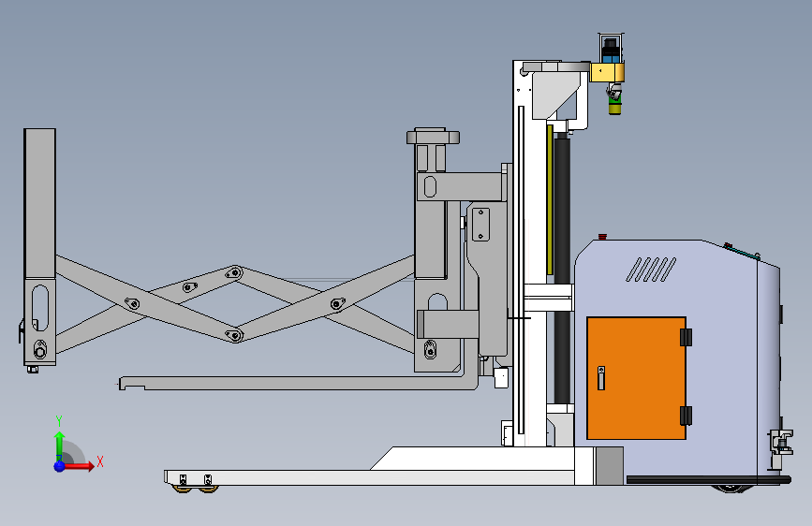Select the rear tow hitch bracket on the truck
The height and width of the screenshot is (526, 812).
[780, 448]
